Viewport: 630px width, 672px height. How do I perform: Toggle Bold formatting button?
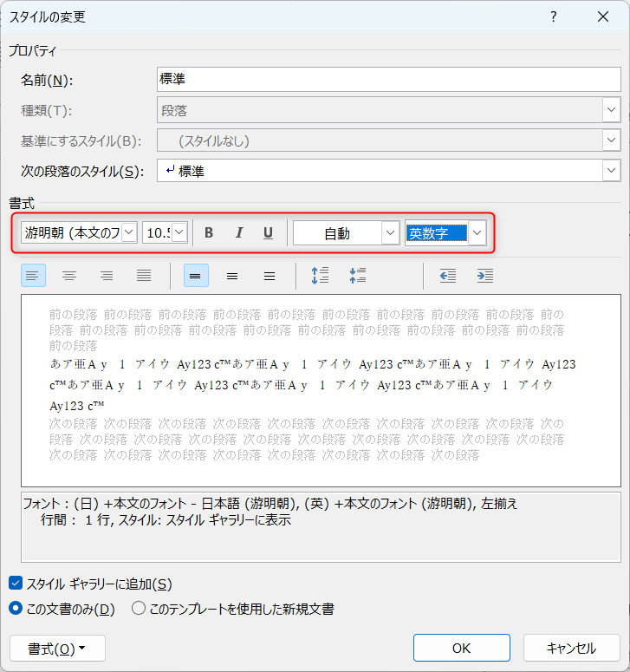click(208, 233)
